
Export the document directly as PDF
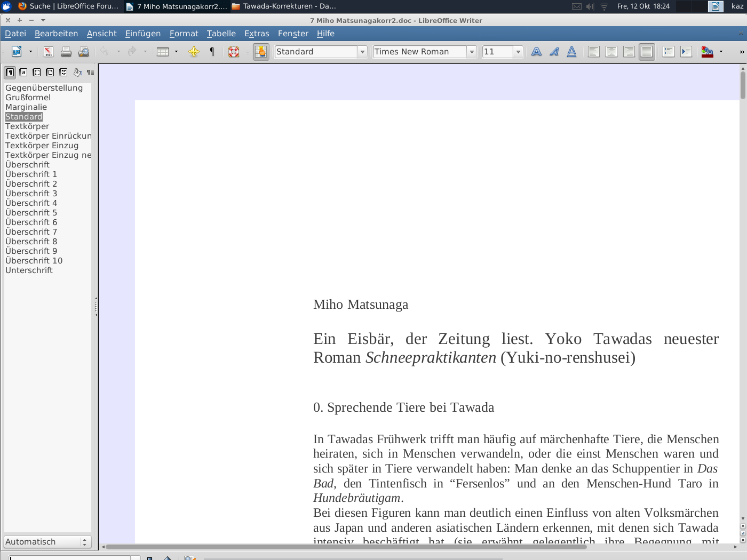[49, 52]
